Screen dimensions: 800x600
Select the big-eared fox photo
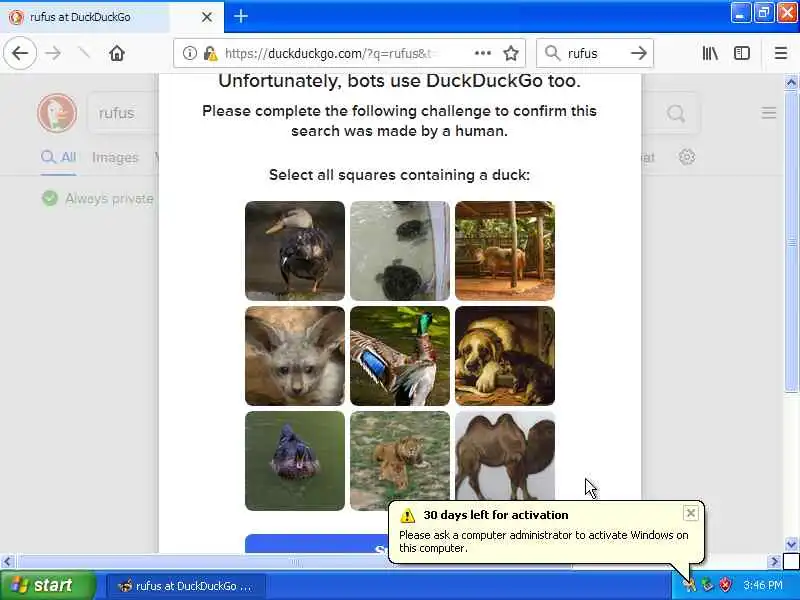tap(295, 356)
